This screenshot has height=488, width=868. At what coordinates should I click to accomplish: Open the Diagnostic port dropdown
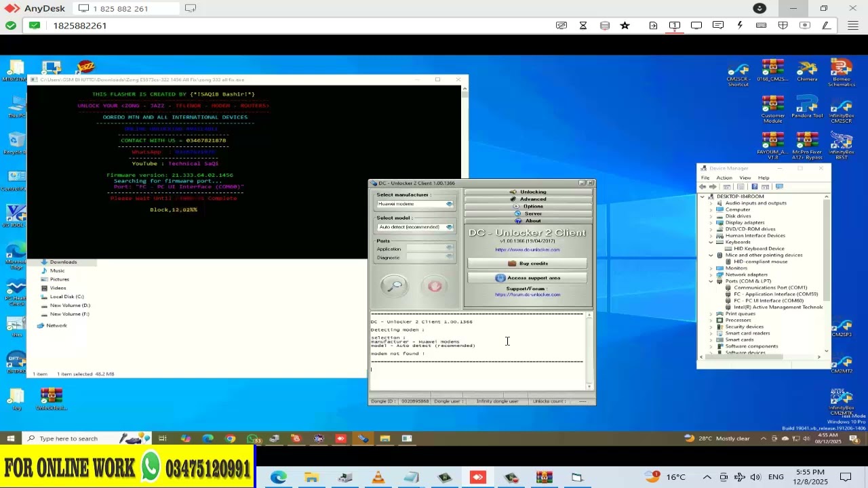pyautogui.click(x=431, y=258)
